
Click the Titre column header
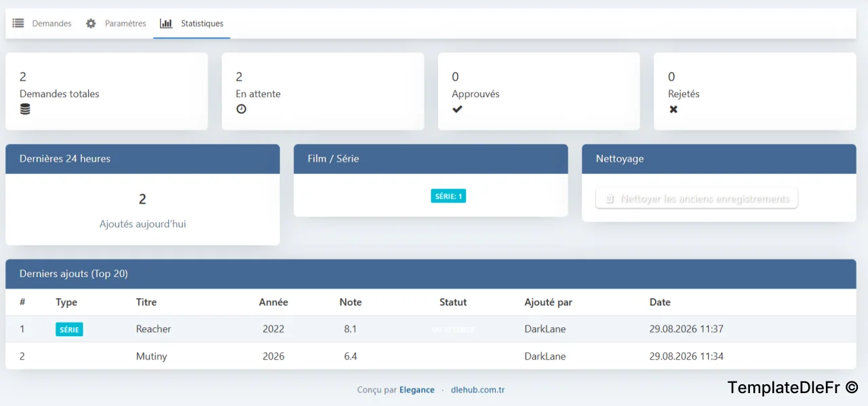tap(146, 302)
